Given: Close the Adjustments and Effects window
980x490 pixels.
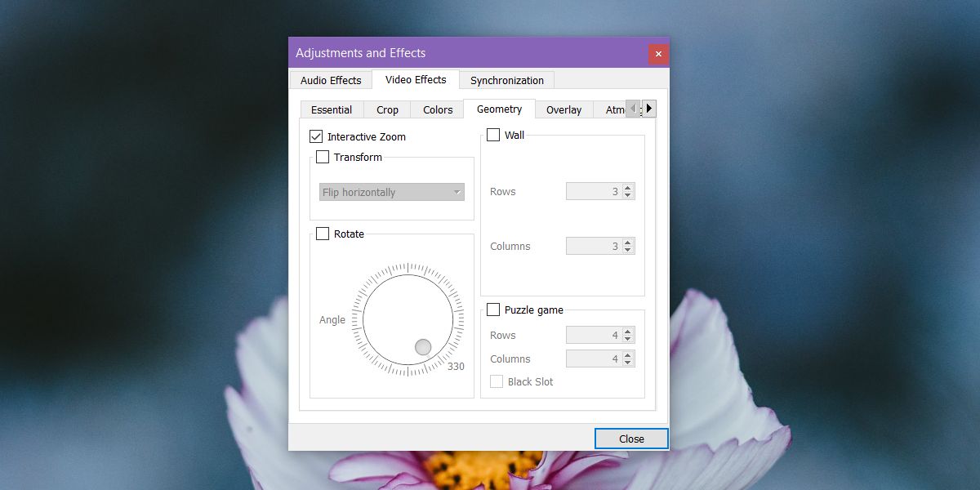Looking at the screenshot, I should (x=658, y=54).
